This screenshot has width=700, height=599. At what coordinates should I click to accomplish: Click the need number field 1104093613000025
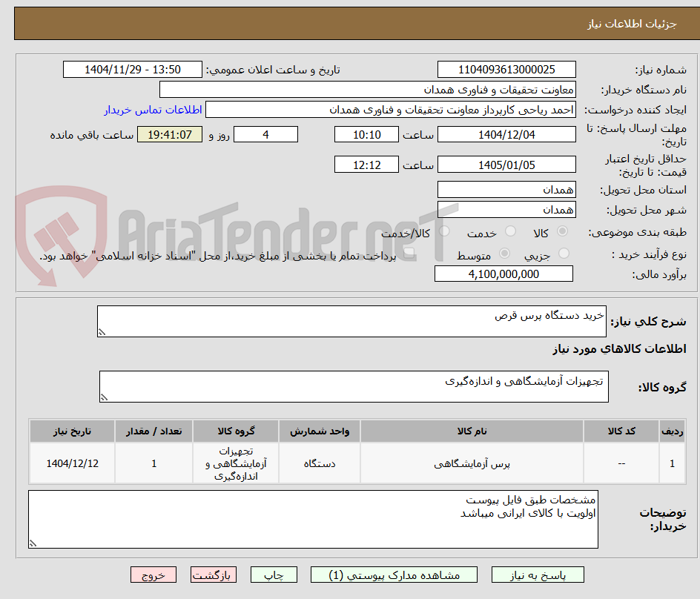pos(506,70)
